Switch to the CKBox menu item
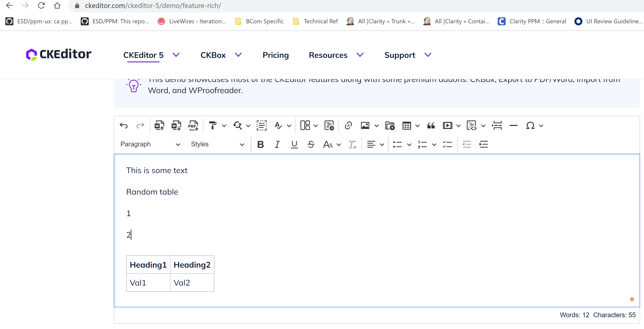The width and height of the screenshot is (644, 329). pos(213,55)
